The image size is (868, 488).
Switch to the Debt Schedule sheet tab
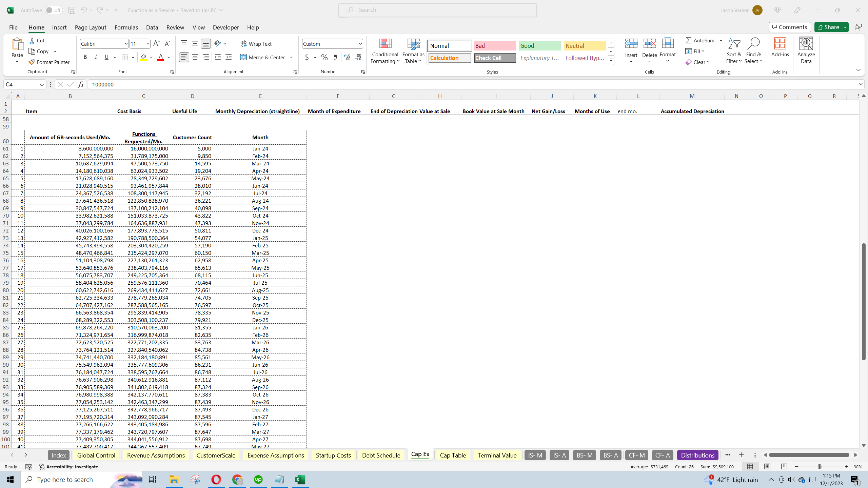[x=381, y=455]
